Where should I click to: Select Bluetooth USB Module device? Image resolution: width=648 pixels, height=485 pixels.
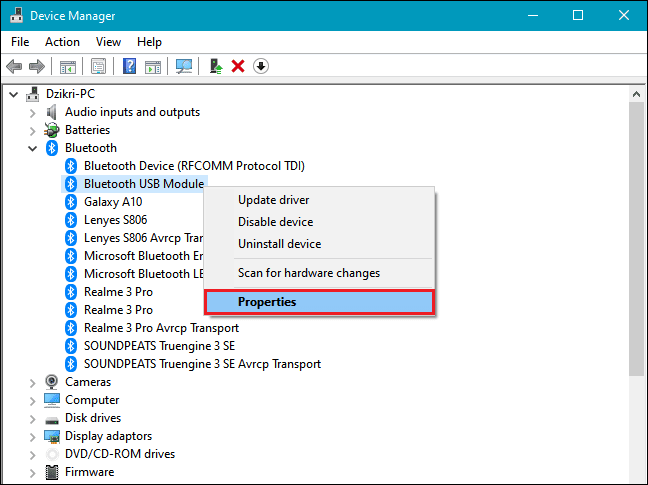click(x=144, y=184)
